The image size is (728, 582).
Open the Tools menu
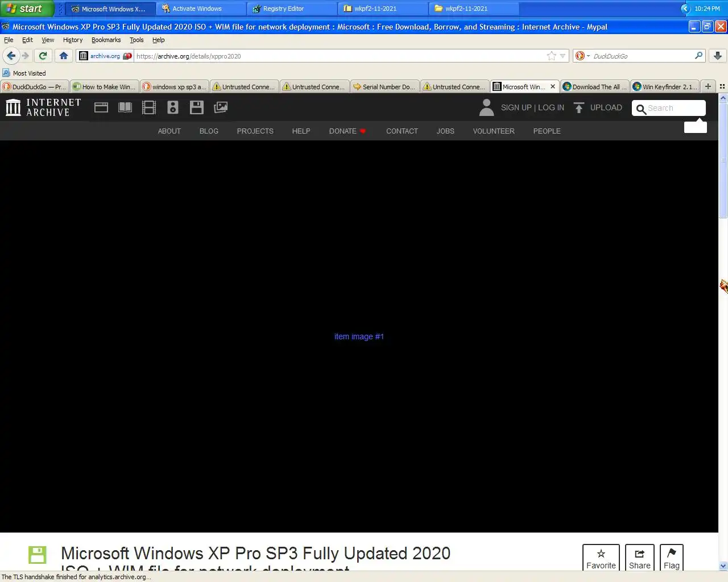pos(136,40)
